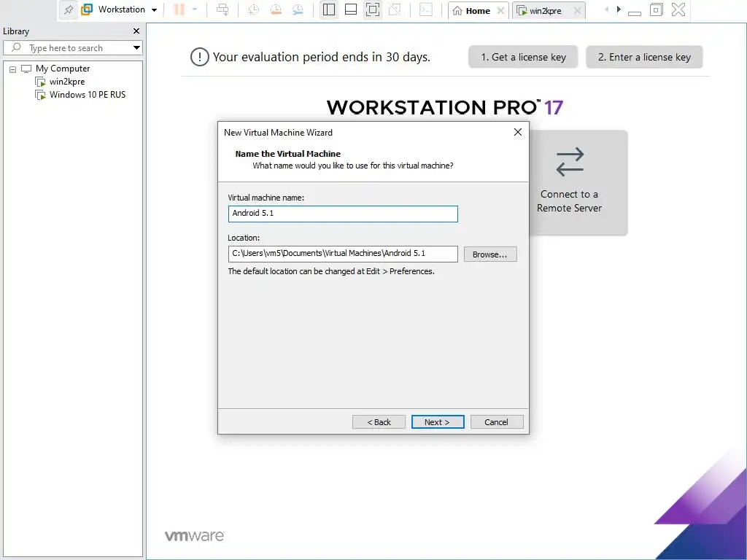Click the take snapshot icon
747x560 pixels.
point(253,9)
